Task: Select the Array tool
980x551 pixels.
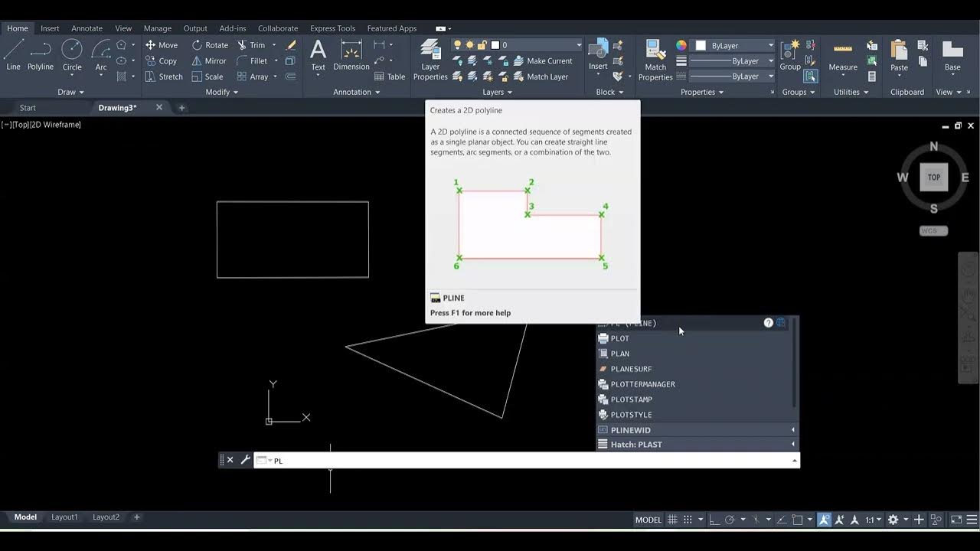Action: [253, 77]
